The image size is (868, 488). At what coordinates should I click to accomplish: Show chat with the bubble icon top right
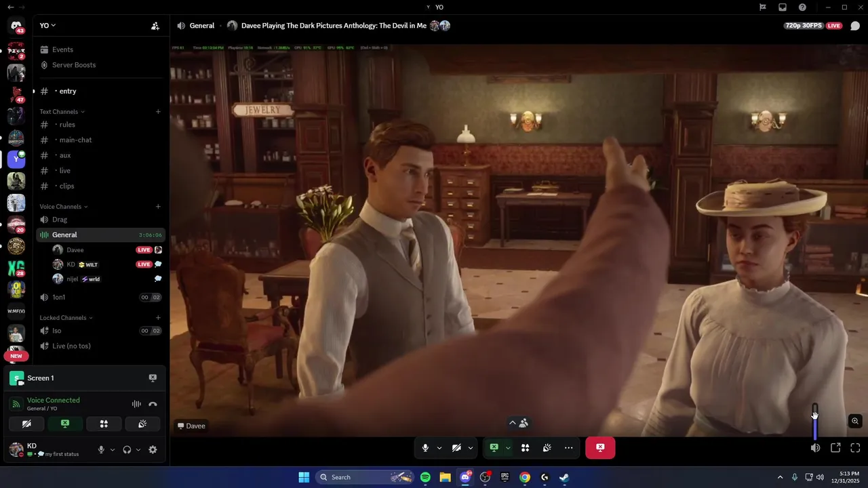click(855, 26)
